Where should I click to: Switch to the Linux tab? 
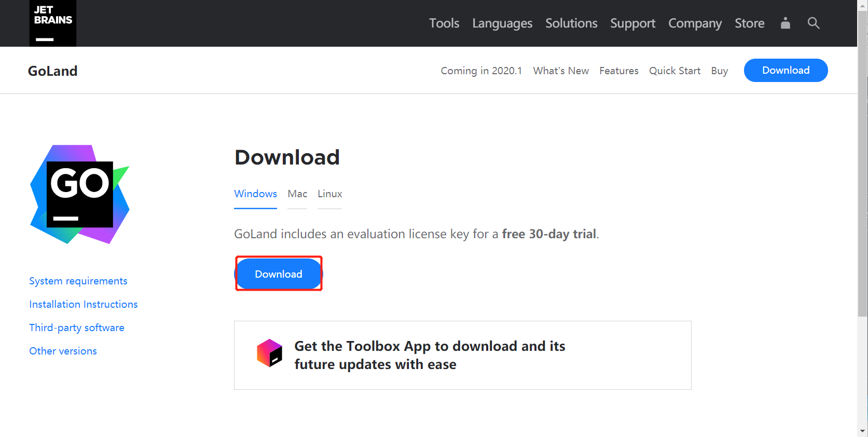(x=330, y=194)
